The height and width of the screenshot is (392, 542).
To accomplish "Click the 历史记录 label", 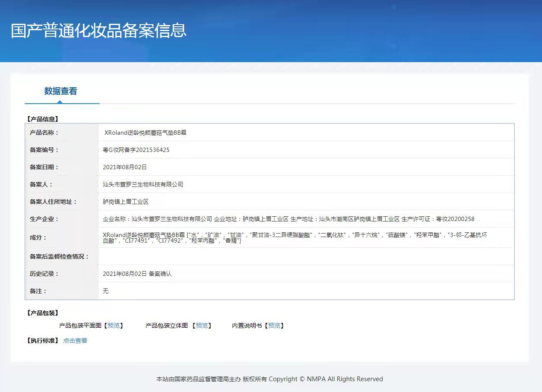I will [44, 274].
